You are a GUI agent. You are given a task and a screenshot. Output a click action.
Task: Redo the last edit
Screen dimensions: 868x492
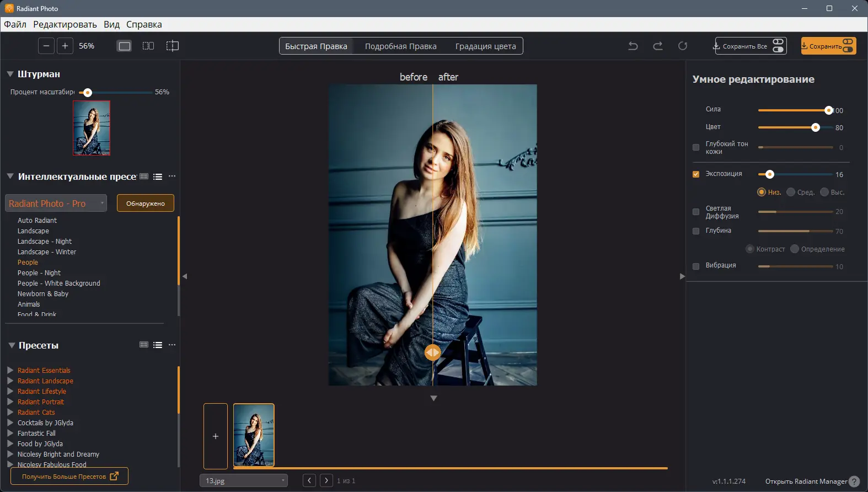click(x=658, y=46)
